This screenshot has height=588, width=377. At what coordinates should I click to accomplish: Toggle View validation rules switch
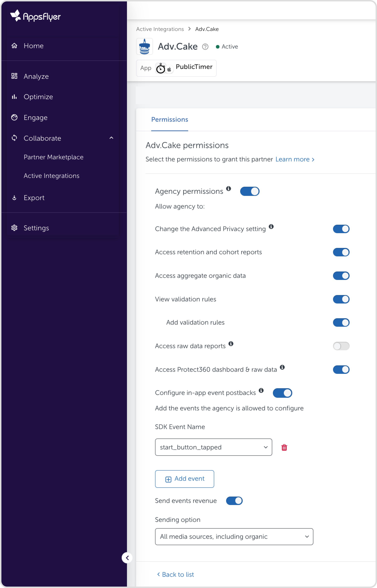[x=341, y=299]
